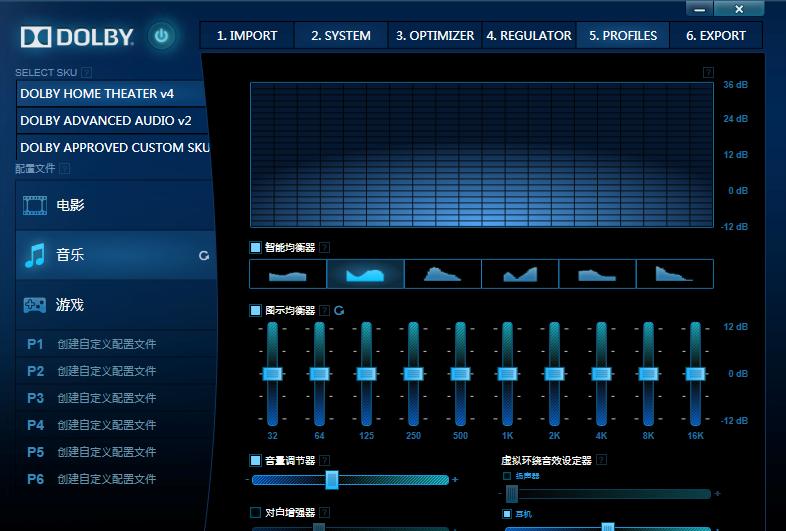The height and width of the screenshot is (531, 786).
Task: Open help icon next to 智能均衡器
Action: click(x=325, y=247)
